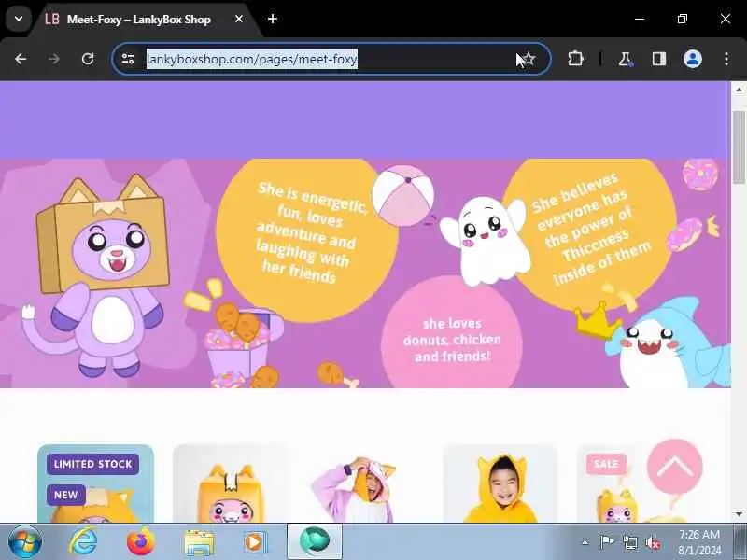Click the page scrollbar up arrow
747x560 pixels.
tap(739, 90)
